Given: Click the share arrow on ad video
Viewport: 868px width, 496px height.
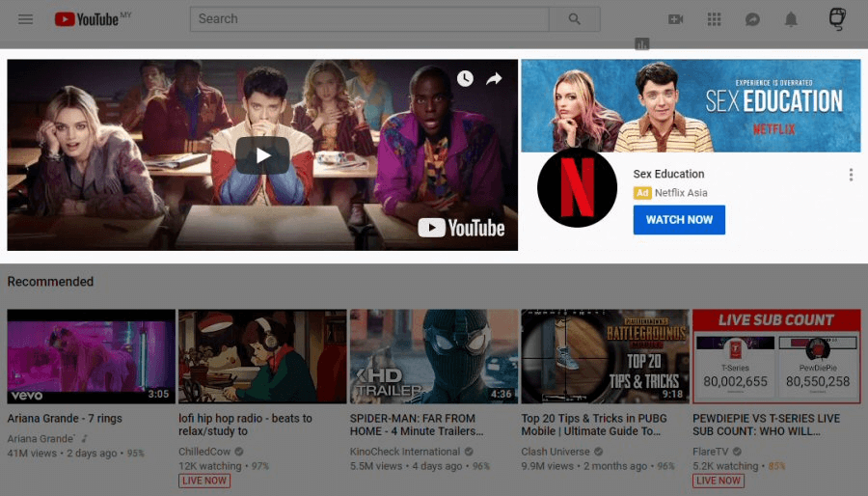Looking at the screenshot, I should point(494,79).
